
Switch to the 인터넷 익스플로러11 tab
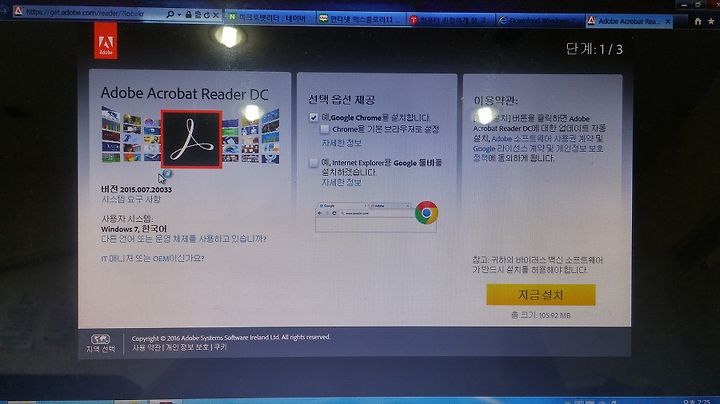pos(360,19)
